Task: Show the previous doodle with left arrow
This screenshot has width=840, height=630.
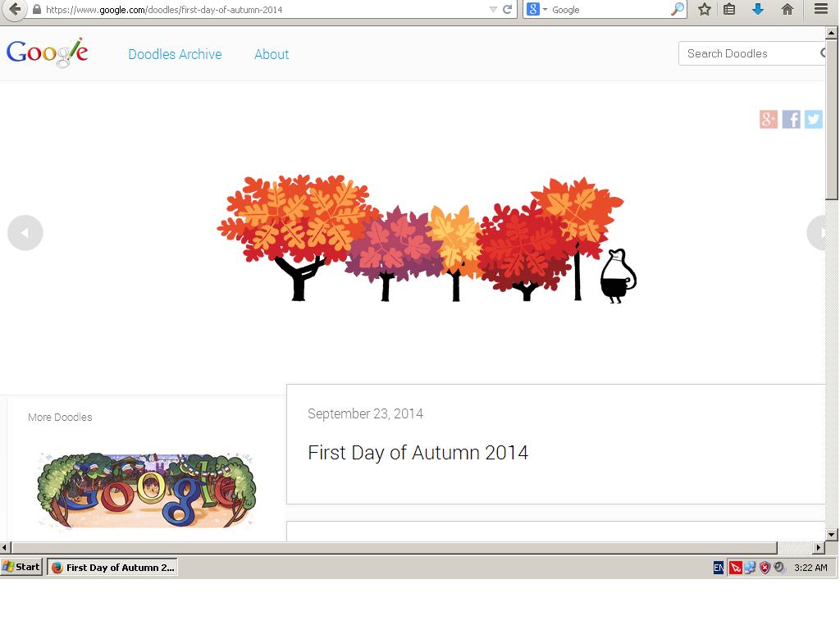Action: [x=25, y=233]
